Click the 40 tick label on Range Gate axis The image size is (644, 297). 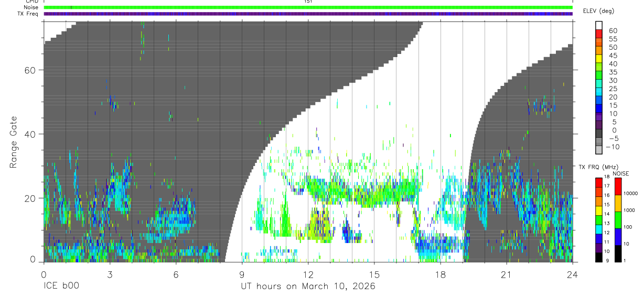click(x=31, y=134)
